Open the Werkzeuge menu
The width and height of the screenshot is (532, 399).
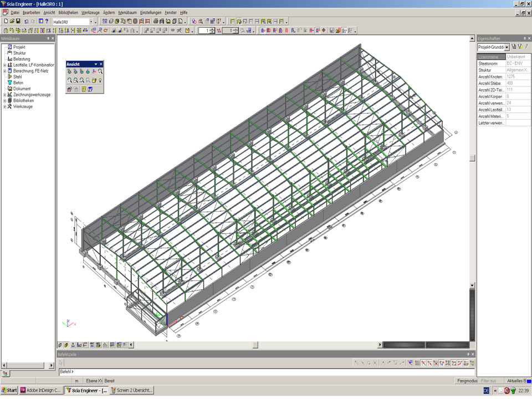(90, 12)
